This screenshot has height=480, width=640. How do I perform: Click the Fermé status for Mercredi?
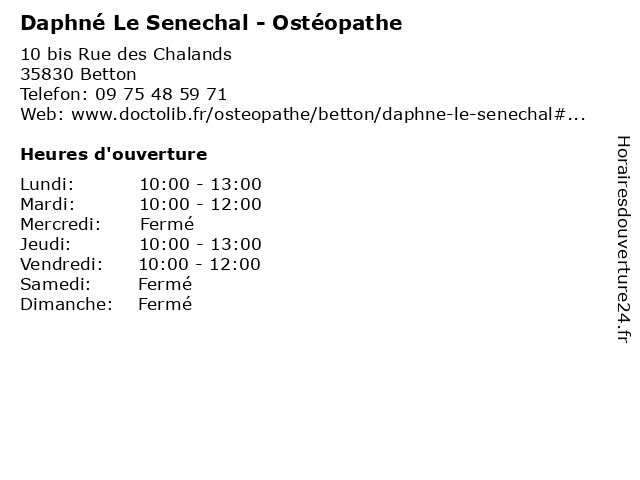pyautogui.click(x=167, y=224)
